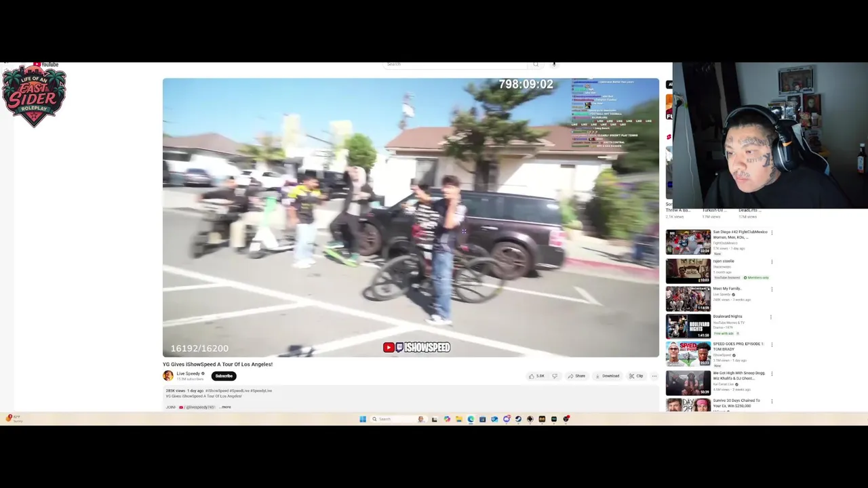Click the Windows taskbar search box
868x488 pixels.
click(399, 419)
